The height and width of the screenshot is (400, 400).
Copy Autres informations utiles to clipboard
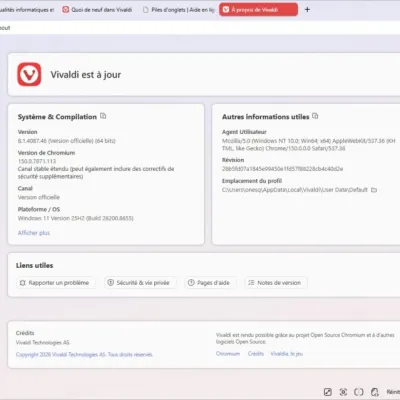pyautogui.click(x=315, y=116)
